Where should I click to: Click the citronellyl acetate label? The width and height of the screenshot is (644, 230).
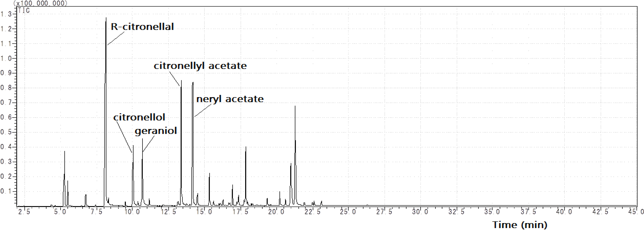pos(200,66)
